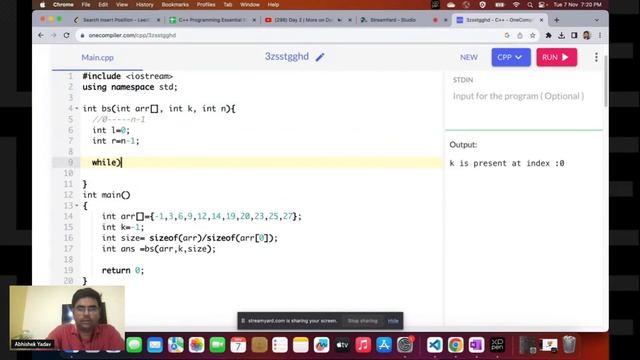Viewport: 640px width, 360px height.
Task: Open Music from the dock
Action: click(363, 345)
